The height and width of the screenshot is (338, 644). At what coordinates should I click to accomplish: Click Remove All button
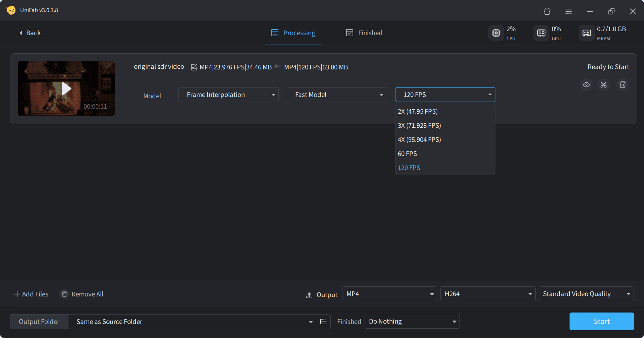pyautogui.click(x=82, y=294)
